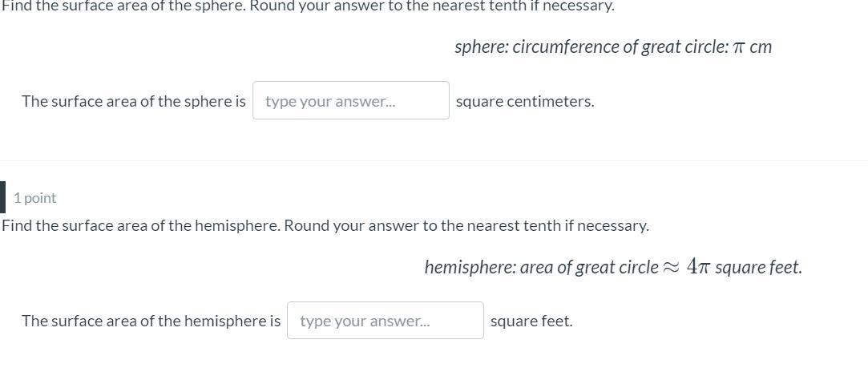Select the hemisphere question instruction text
Viewport: 868px width, 368px height.
point(325,225)
